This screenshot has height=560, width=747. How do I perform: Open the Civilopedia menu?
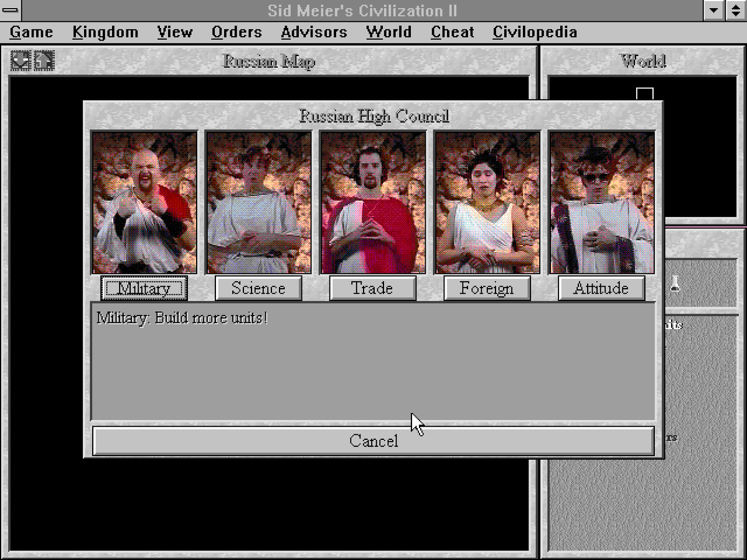(535, 32)
